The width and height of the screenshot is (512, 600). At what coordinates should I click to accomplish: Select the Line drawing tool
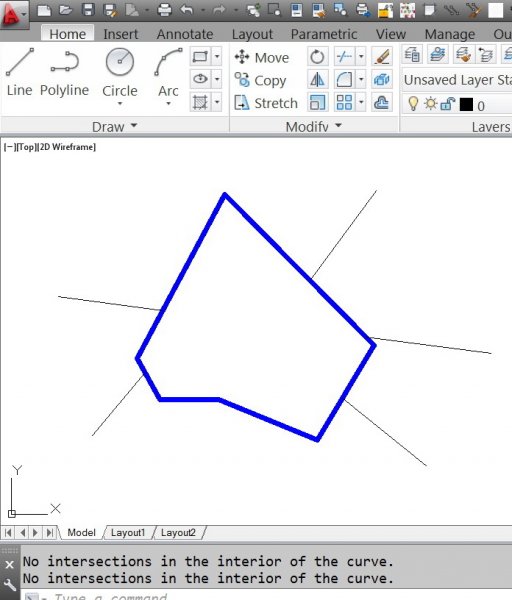[x=20, y=72]
